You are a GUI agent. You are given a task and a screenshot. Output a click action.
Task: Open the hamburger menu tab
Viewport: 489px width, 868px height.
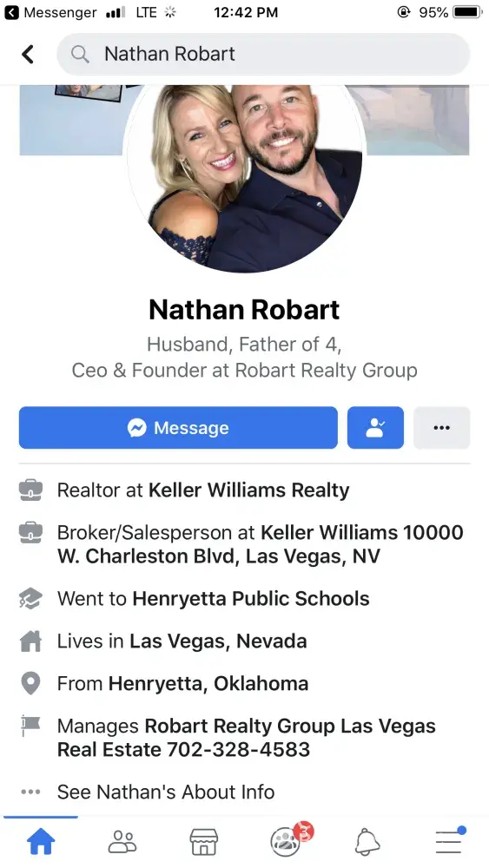449,841
